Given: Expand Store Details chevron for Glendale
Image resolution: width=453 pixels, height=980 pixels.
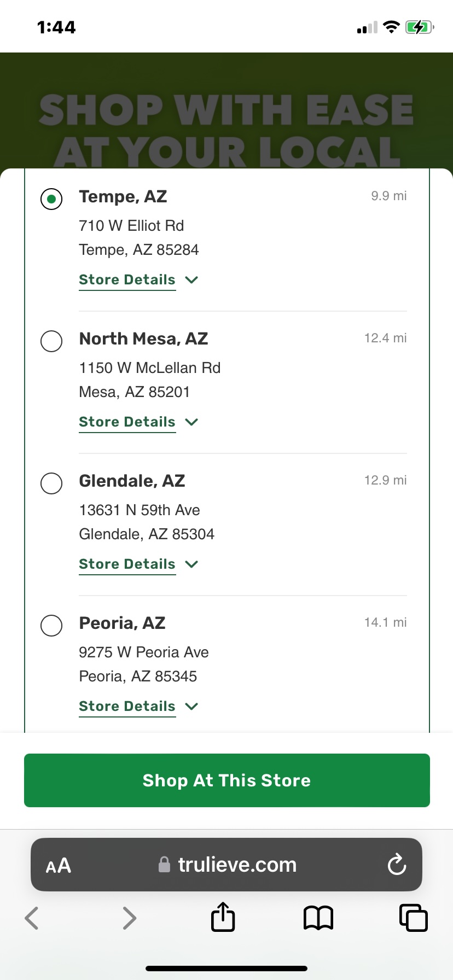Looking at the screenshot, I should tap(191, 564).
